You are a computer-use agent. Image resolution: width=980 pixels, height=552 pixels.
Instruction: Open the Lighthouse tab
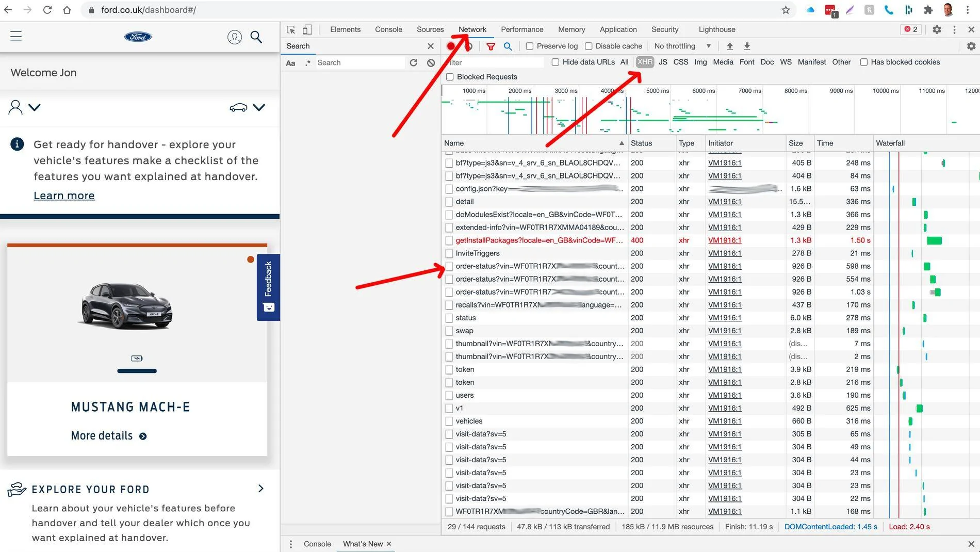pyautogui.click(x=717, y=29)
